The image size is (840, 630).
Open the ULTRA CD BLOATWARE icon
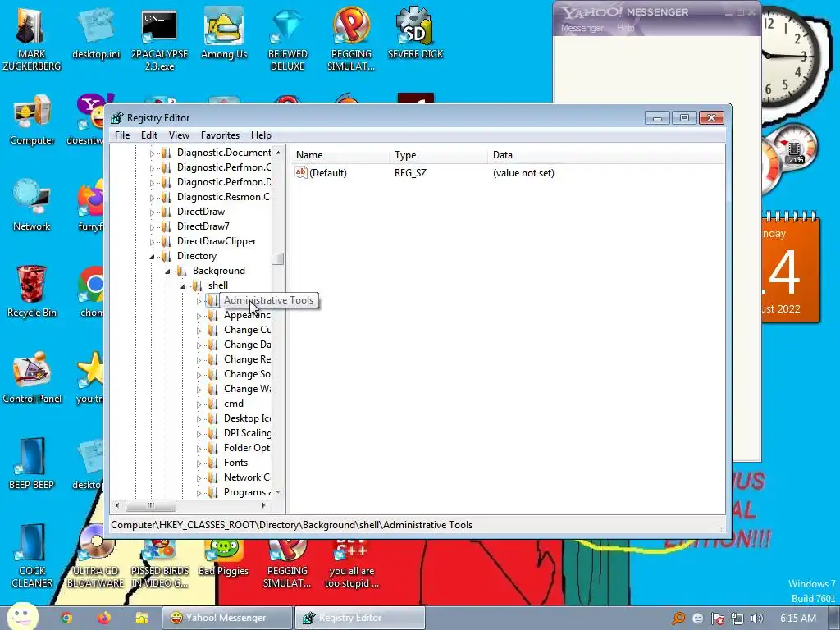coord(95,555)
